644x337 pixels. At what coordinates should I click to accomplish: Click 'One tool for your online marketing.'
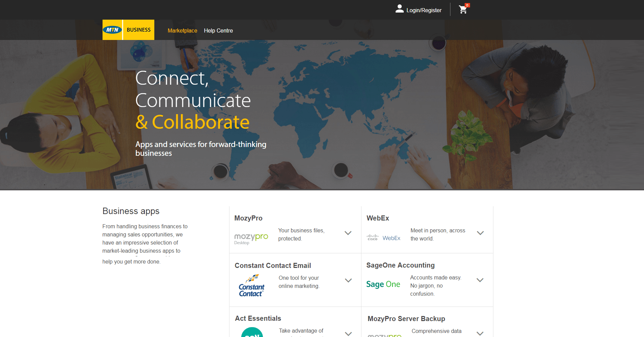coord(299,282)
